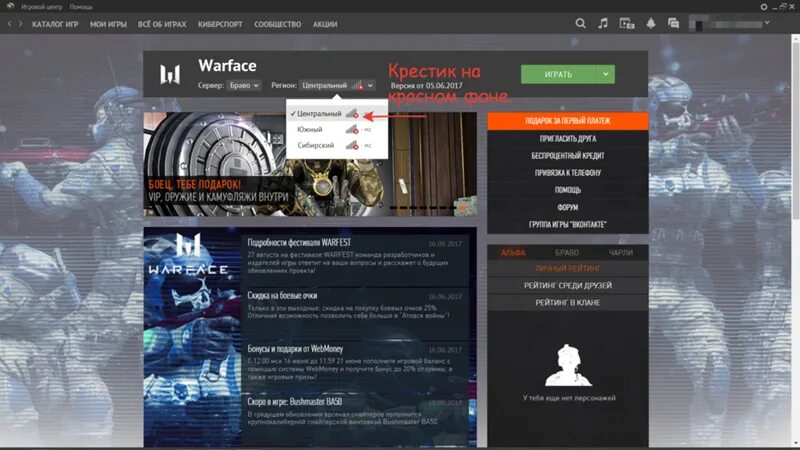Open the Сервер Браво dropdown
800x450 pixels.
pyautogui.click(x=244, y=85)
